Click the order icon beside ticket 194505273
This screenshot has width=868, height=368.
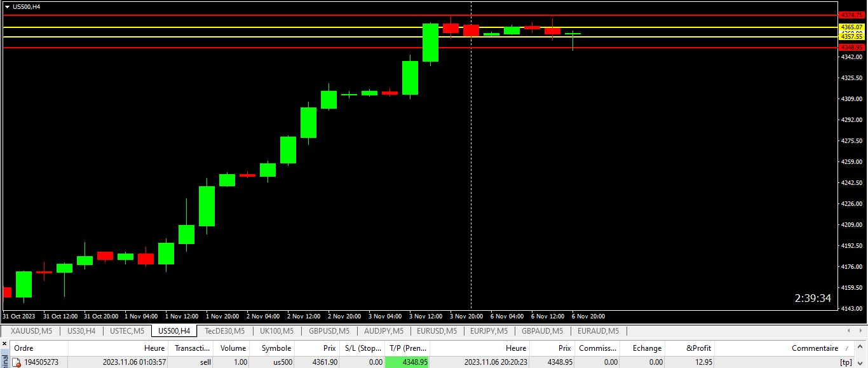point(17,362)
